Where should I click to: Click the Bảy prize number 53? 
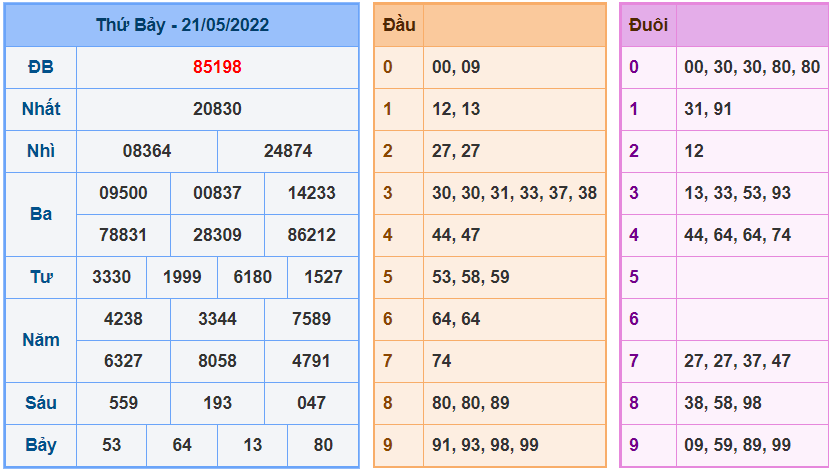[112, 445]
